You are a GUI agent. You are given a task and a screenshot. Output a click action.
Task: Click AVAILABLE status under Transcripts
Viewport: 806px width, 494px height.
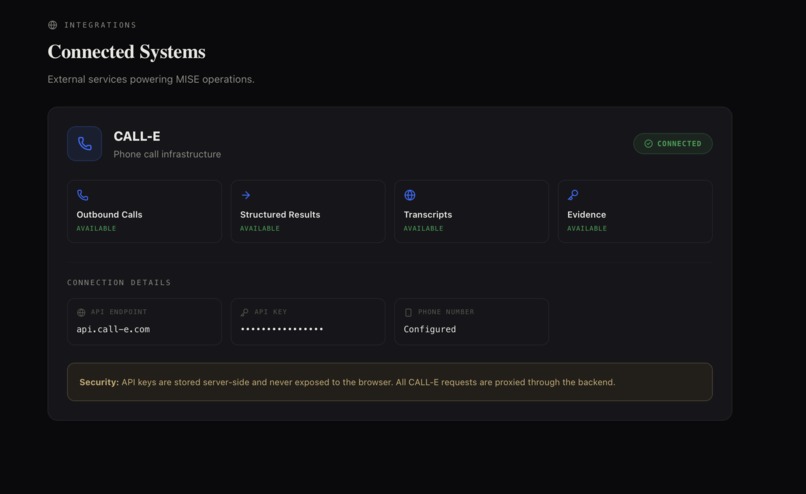pyautogui.click(x=423, y=228)
